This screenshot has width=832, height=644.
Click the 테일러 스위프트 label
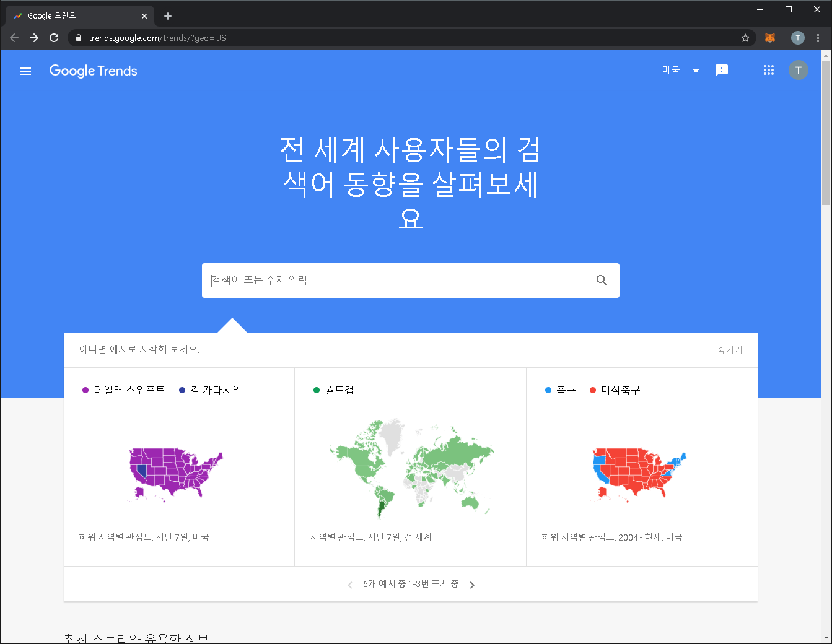pos(129,390)
